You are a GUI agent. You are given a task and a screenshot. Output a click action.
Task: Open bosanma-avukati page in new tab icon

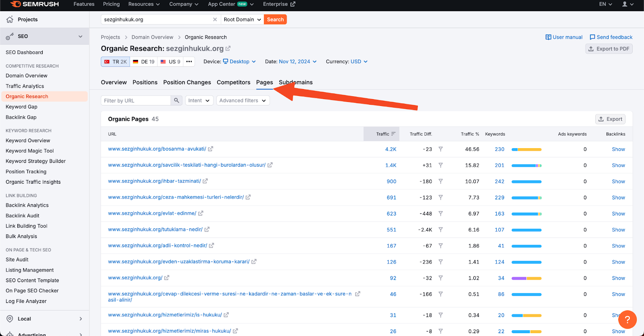pyautogui.click(x=211, y=149)
